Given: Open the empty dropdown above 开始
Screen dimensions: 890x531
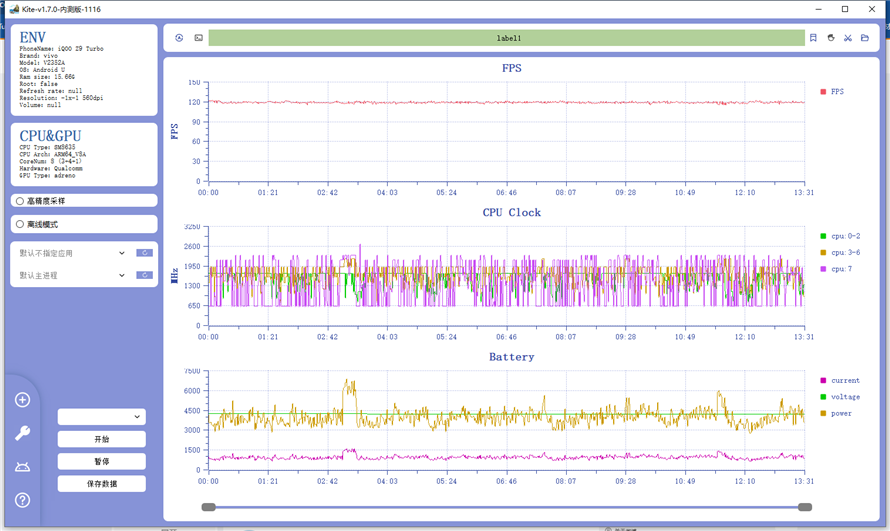Looking at the screenshot, I should (x=101, y=417).
